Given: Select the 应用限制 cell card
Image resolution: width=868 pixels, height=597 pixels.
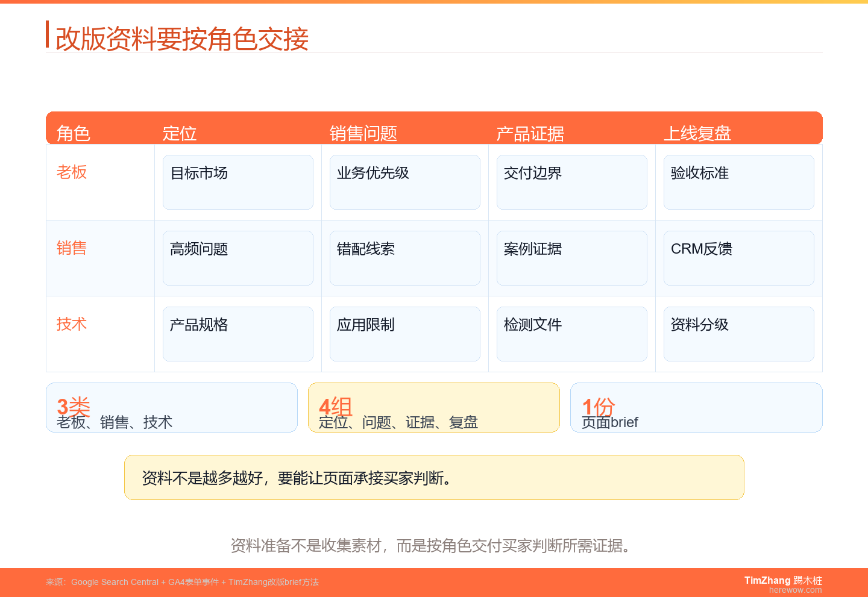Looking at the screenshot, I should tap(405, 334).
